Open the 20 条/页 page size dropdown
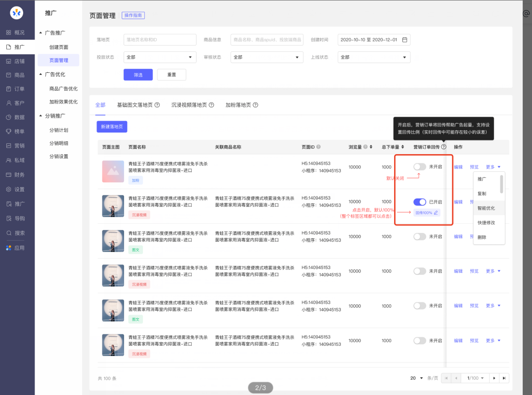532x395 pixels. coord(417,378)
